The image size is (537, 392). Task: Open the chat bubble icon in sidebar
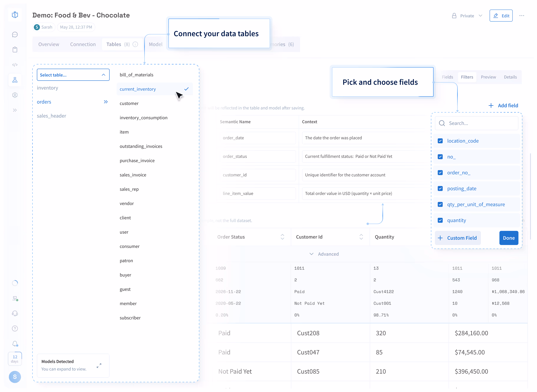[15, 35]
